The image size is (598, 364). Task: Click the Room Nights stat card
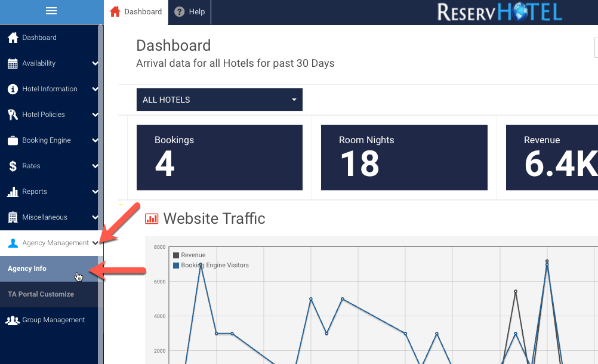point(404,158)
